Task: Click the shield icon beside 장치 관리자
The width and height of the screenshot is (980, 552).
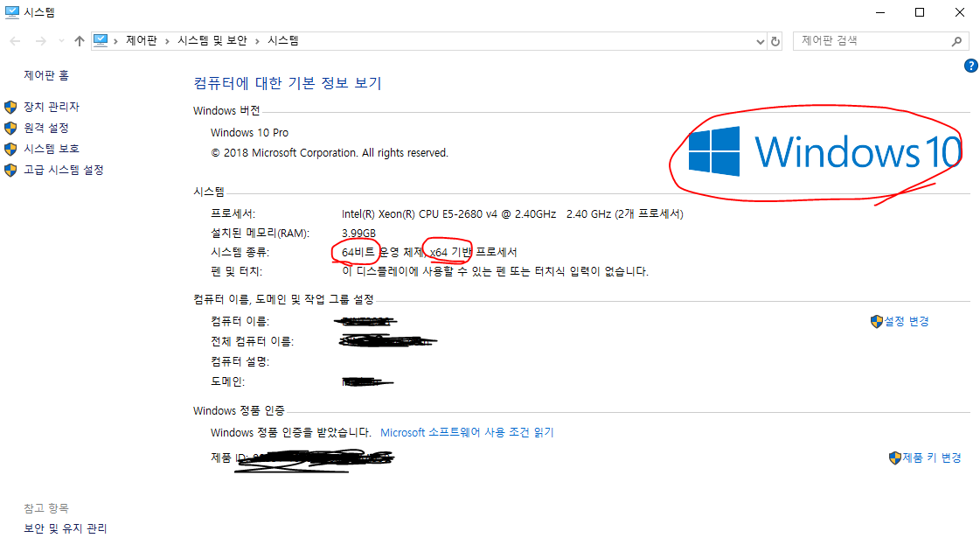Action: 10,107
